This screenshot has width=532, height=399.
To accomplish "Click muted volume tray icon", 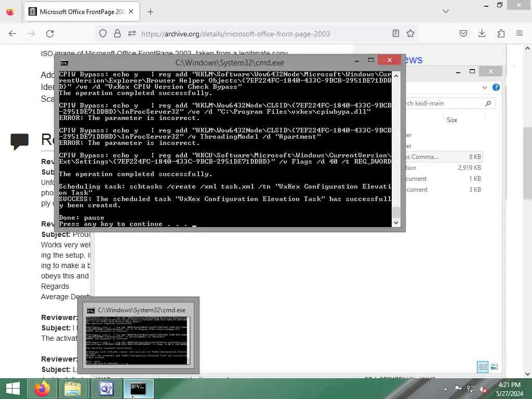I will point(483,389).
